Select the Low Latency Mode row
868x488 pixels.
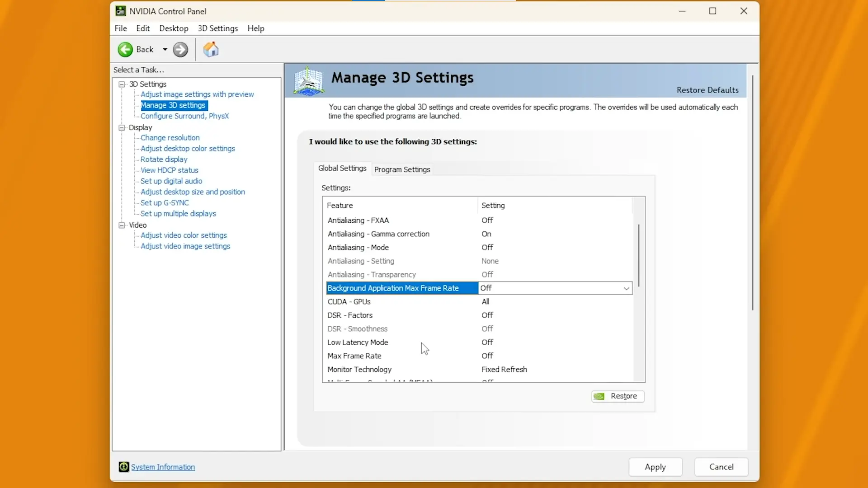pyautogui.click(x=479, y=343)
